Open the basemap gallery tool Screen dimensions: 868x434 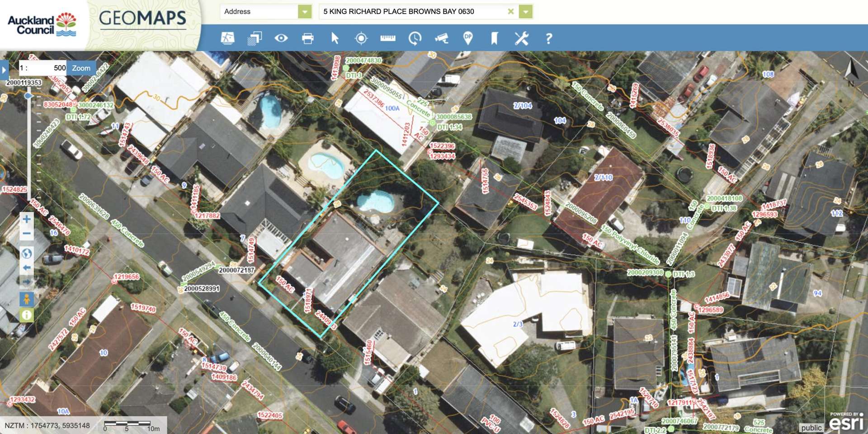click(x=227, y=38)
